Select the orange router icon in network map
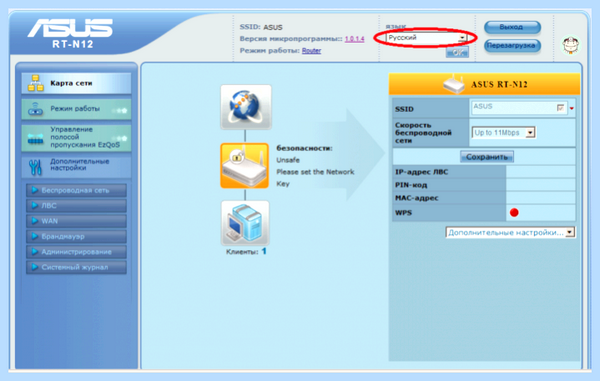The image size is (600, 381). point(245,166)
